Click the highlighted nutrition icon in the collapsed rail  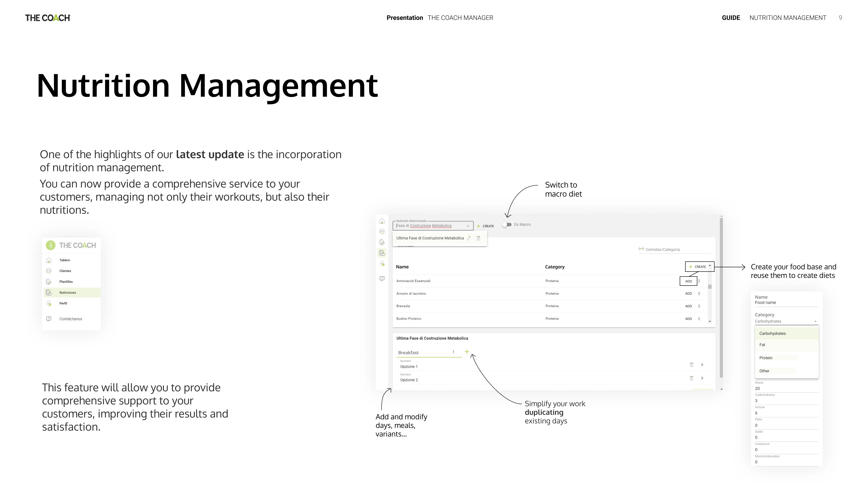(382, 253)
